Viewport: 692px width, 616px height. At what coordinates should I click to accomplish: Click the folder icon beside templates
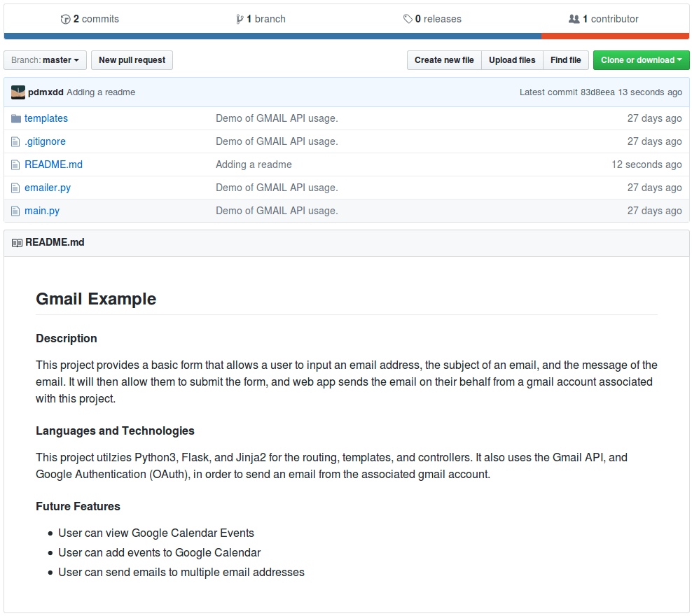point(15,118)
